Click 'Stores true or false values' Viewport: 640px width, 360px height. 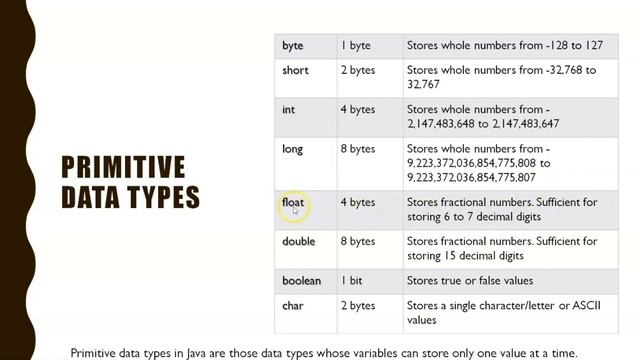(x=470, y=281)
